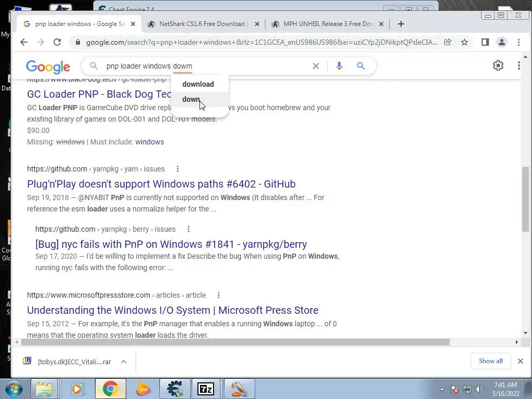
Task: Close the downloads bar
Action: [x=521, y=361]
